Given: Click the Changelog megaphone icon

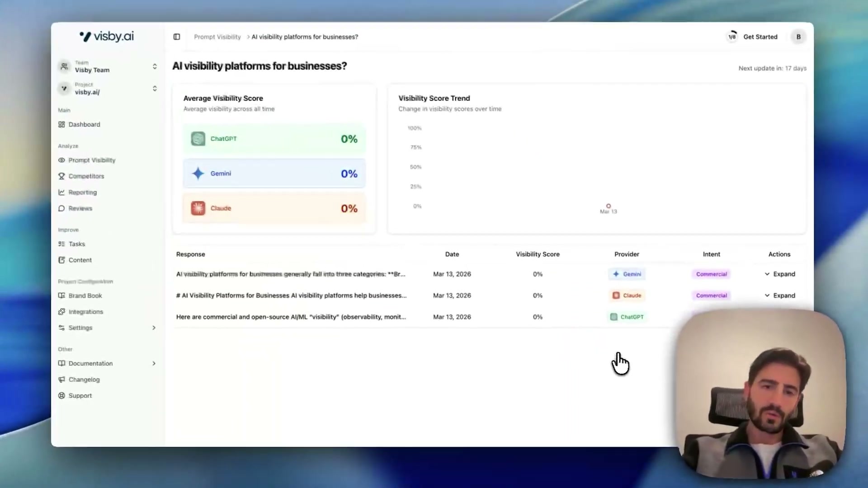Looking at the screenshot, I should pyautogui.click(x=61, y=380).
